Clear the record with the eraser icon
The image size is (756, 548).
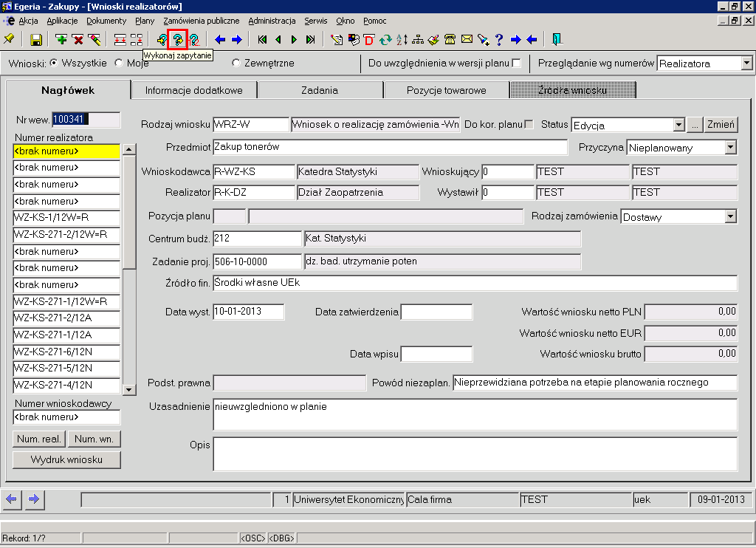[x=94, y=40]
